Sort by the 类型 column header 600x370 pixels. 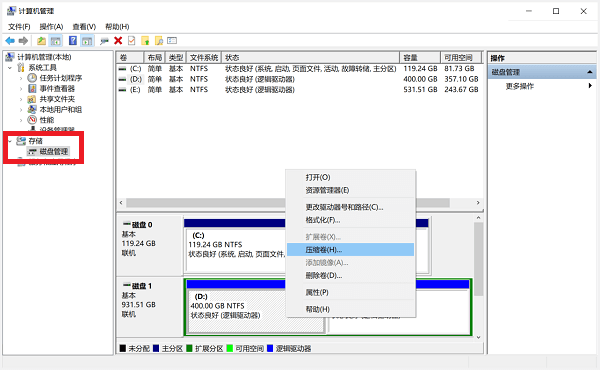tap(176, 58)
